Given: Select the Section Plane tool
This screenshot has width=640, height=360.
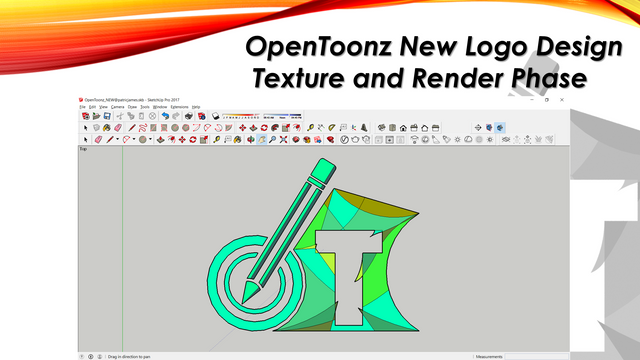Looking at the screenshot, I should [478, 128].
